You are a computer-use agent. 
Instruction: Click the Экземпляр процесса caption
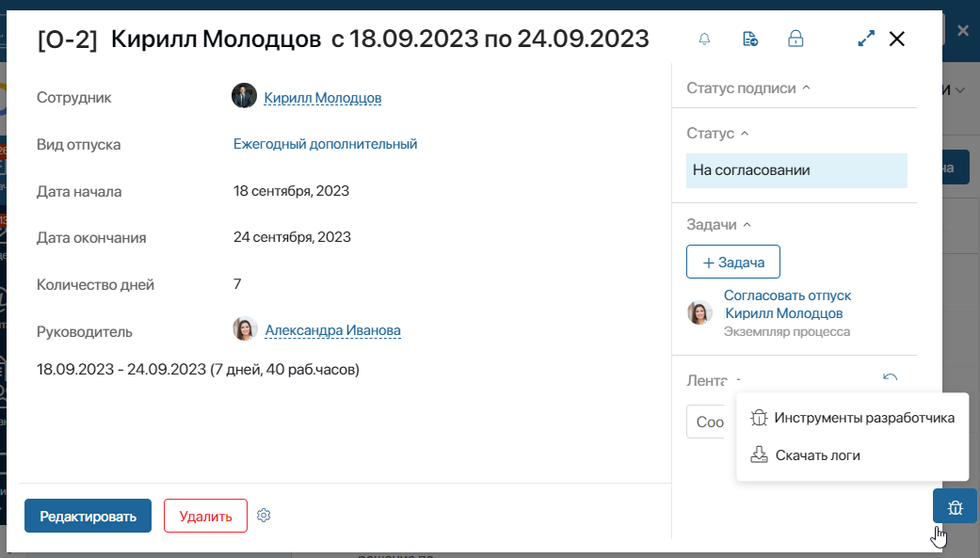click(787, 331)
